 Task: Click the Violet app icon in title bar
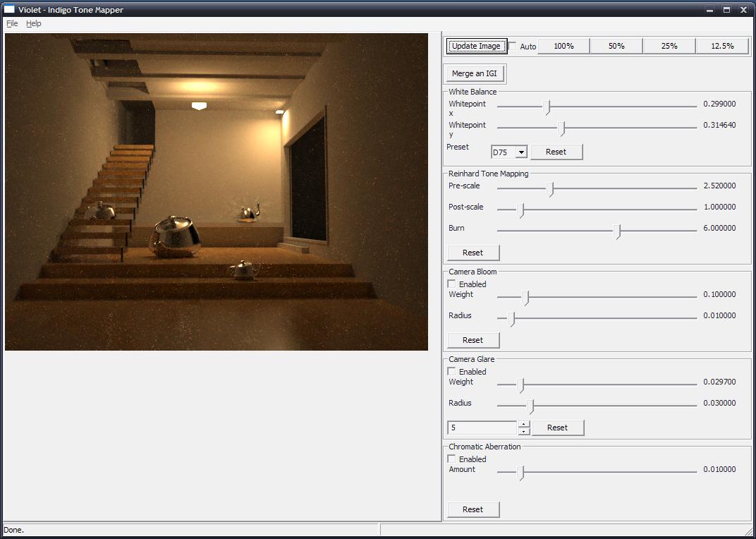[9, 10]
